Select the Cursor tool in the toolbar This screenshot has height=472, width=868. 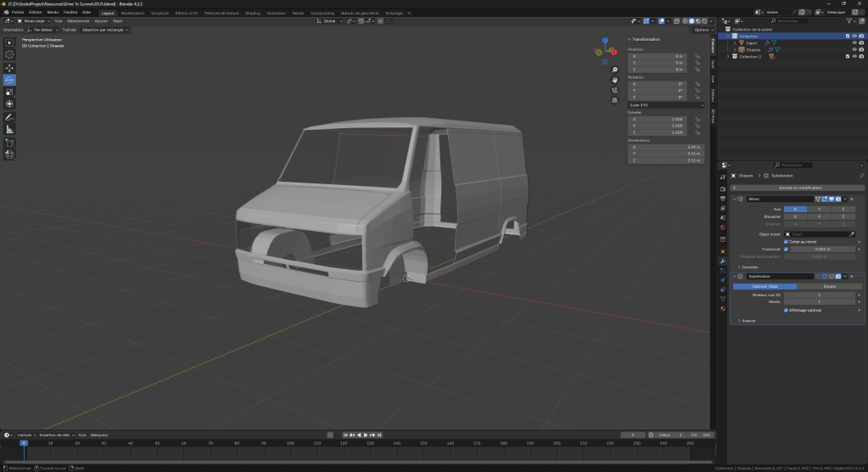(x=10, y=54)
